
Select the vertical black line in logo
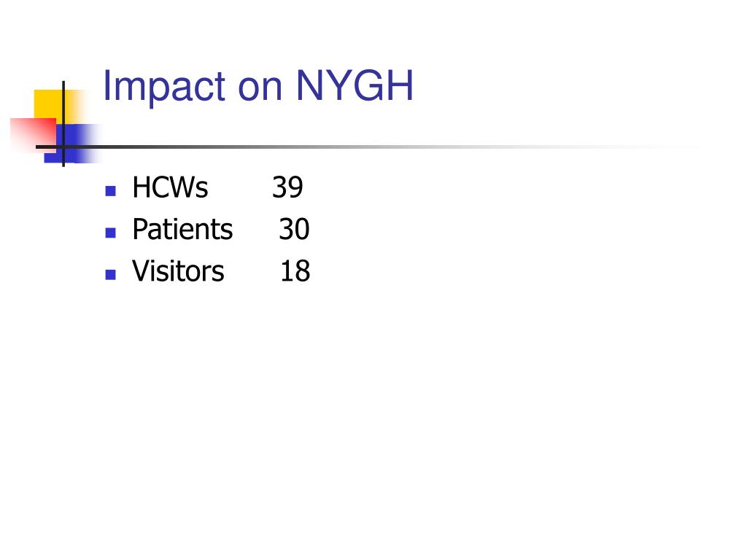(x=63, y=124)
